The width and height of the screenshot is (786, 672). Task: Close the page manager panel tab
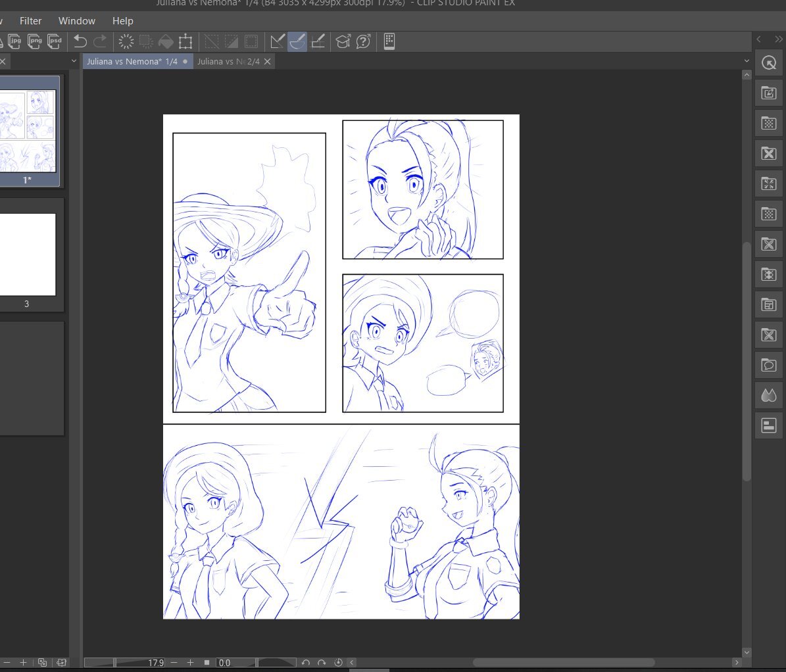[3, 61]
